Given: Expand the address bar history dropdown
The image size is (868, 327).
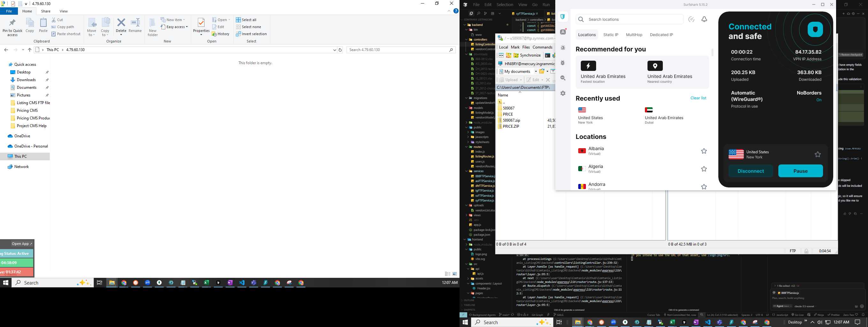Looking at the screenshot, I should 335,50.
